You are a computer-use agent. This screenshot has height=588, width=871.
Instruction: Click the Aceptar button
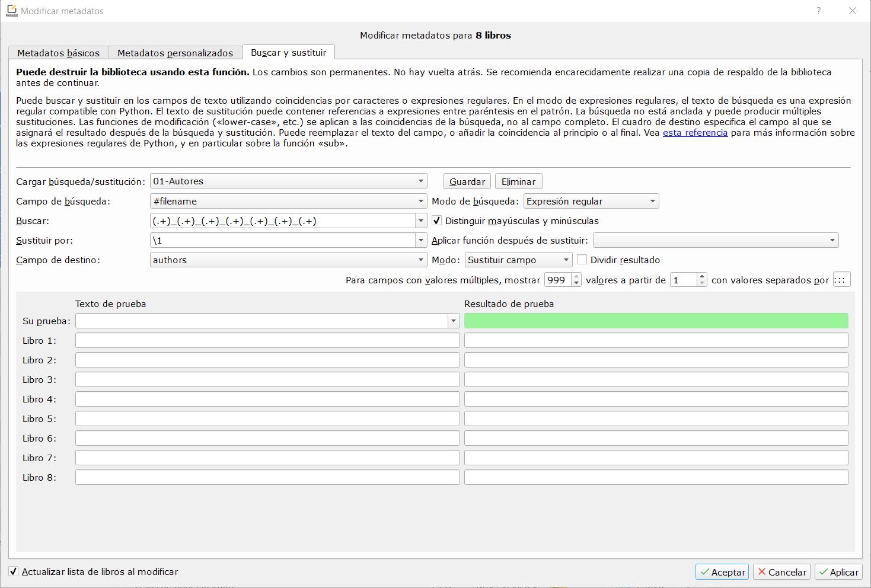pos(722,572)
